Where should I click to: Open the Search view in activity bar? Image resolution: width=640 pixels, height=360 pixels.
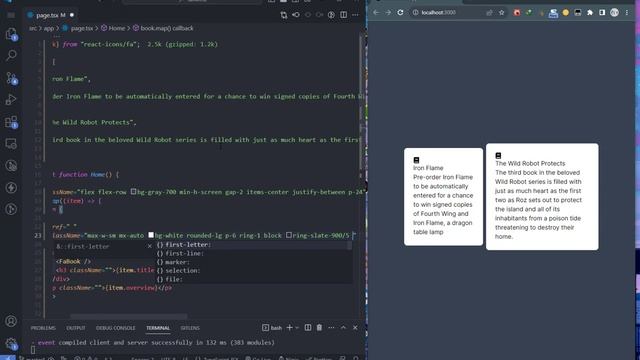point(11,55)
